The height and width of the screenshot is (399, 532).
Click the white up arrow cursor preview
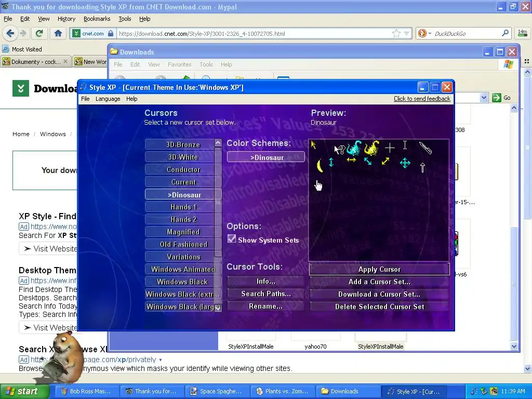pyautogui.click(x=422, y=167)
